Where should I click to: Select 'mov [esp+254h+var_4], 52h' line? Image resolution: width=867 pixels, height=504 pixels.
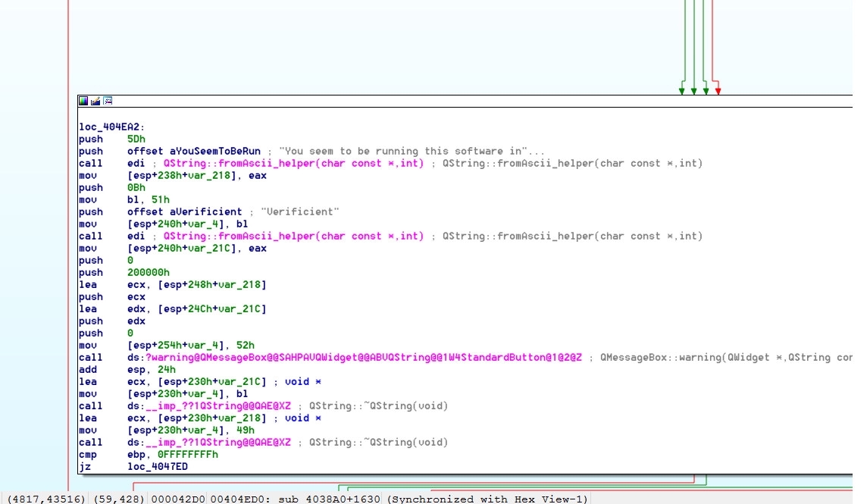(x=167, y=346)
